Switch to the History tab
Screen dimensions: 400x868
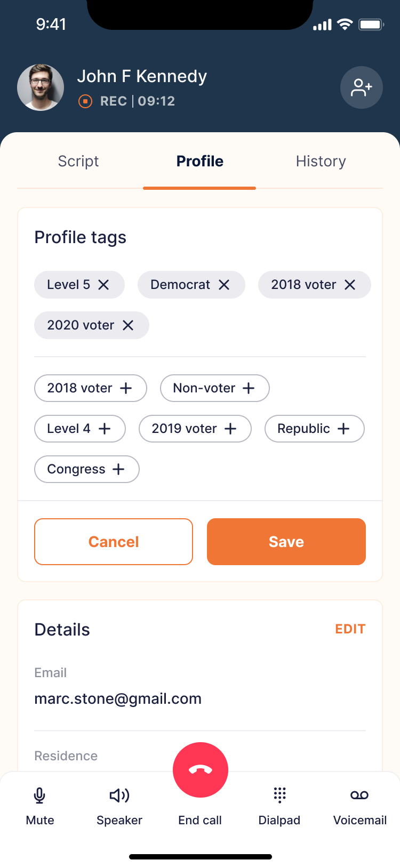(x=321, y=162)
